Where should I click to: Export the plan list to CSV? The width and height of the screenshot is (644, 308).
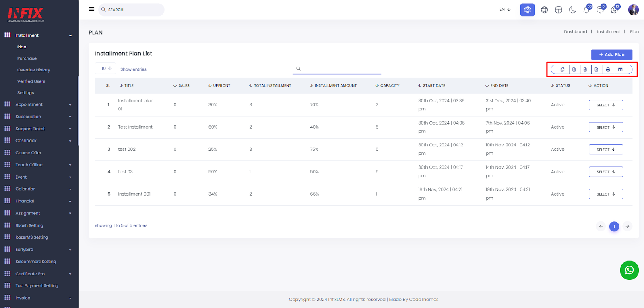pyautogui.click(x=585, y=69)
